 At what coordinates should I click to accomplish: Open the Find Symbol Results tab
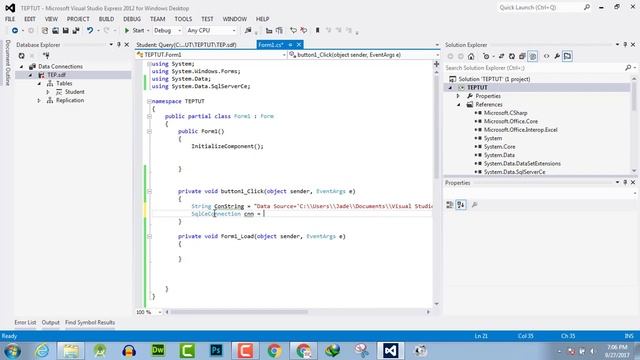click(x=90, y=322)
